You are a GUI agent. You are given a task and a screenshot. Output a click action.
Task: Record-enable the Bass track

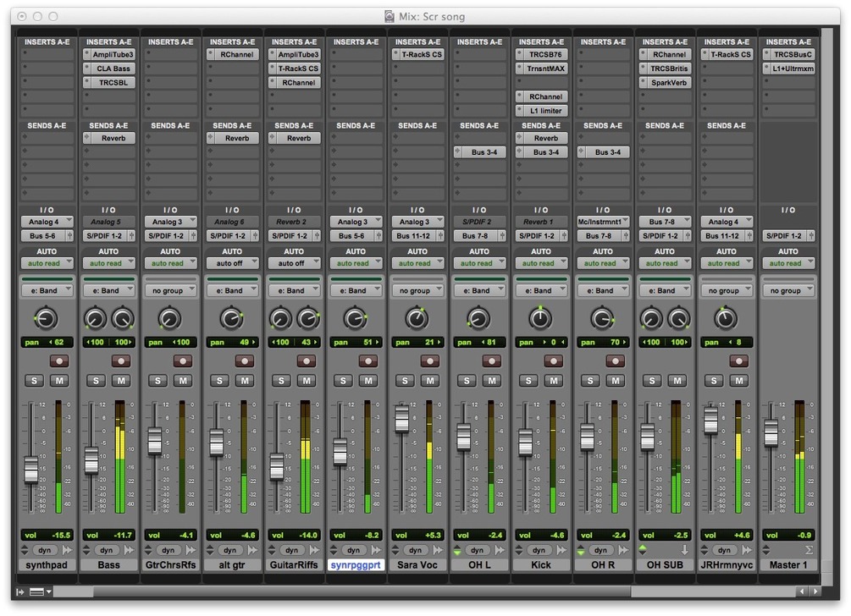coord(121,361)
